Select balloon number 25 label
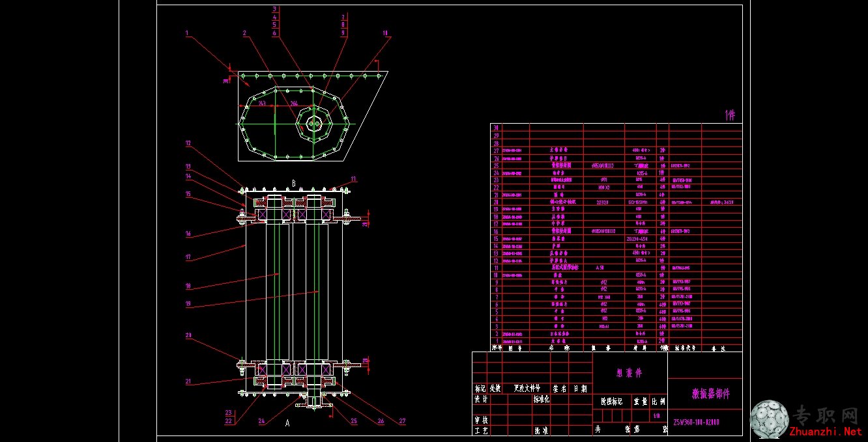 (x=354, y=421)
